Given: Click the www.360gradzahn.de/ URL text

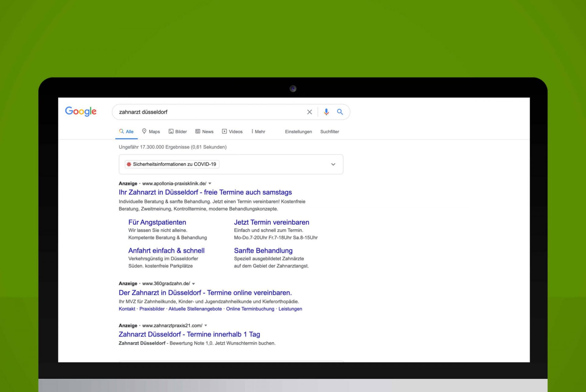Looking at the screenshot, I should [166, 283].
